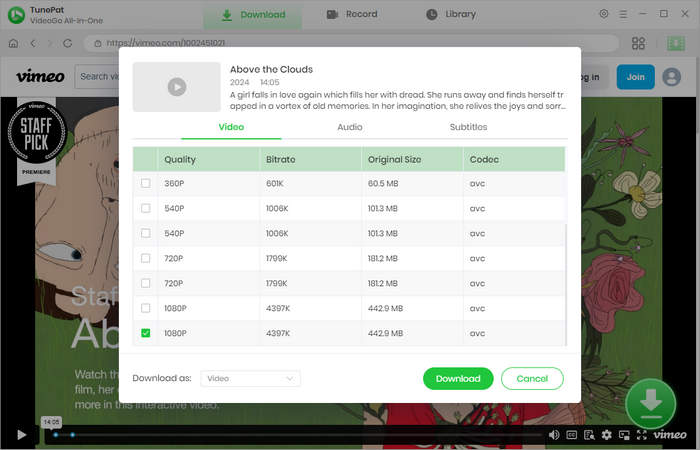Open the Vimeo user profile avatar
Screen dimensions: 700x450
click(671, 77)
